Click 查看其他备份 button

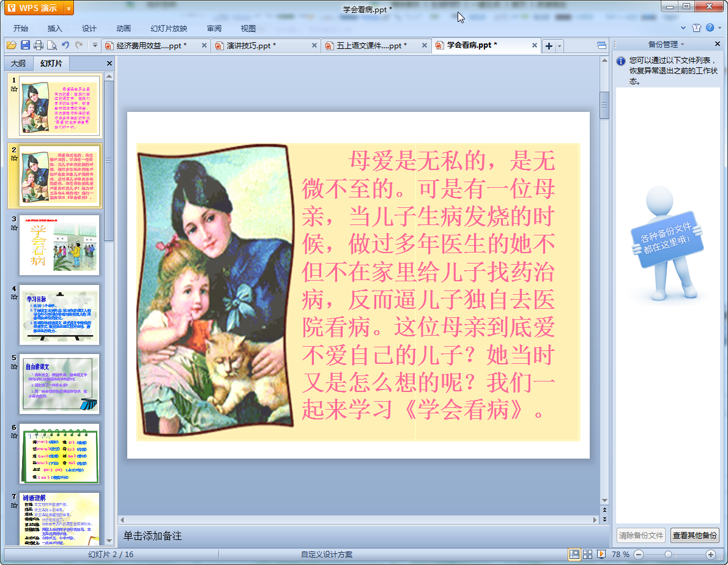pyautogui.click(x=694, y=535)
